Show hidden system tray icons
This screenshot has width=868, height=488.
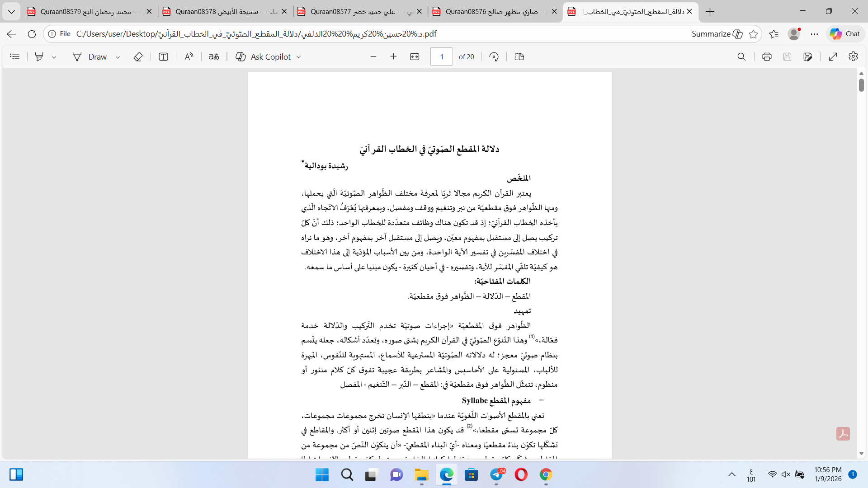pos(731,474)
